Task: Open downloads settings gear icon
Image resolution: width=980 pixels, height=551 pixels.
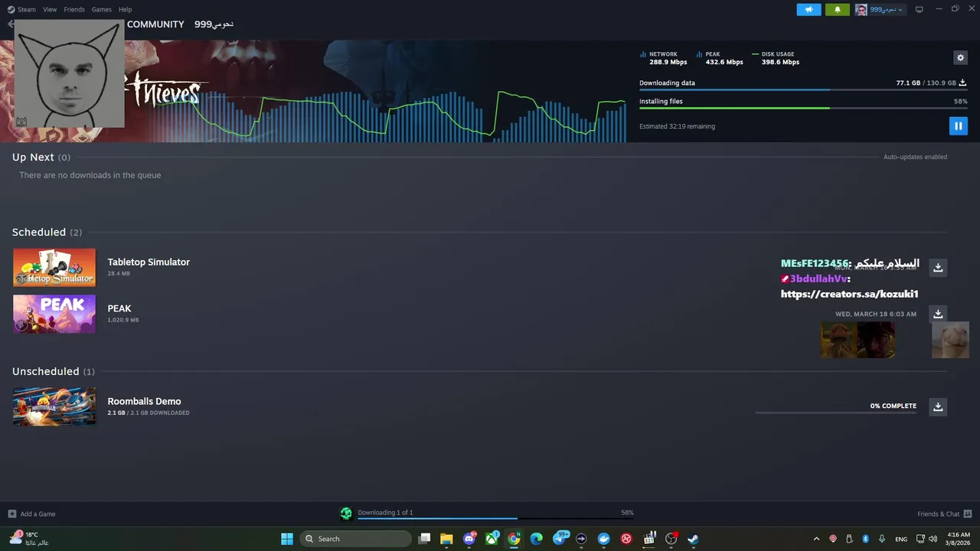Action: coord(960,57)
